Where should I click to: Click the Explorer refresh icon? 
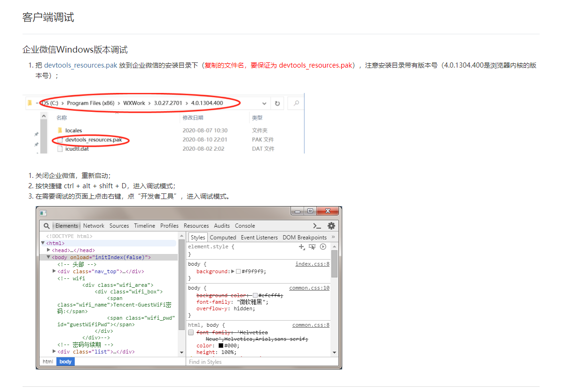277,103
